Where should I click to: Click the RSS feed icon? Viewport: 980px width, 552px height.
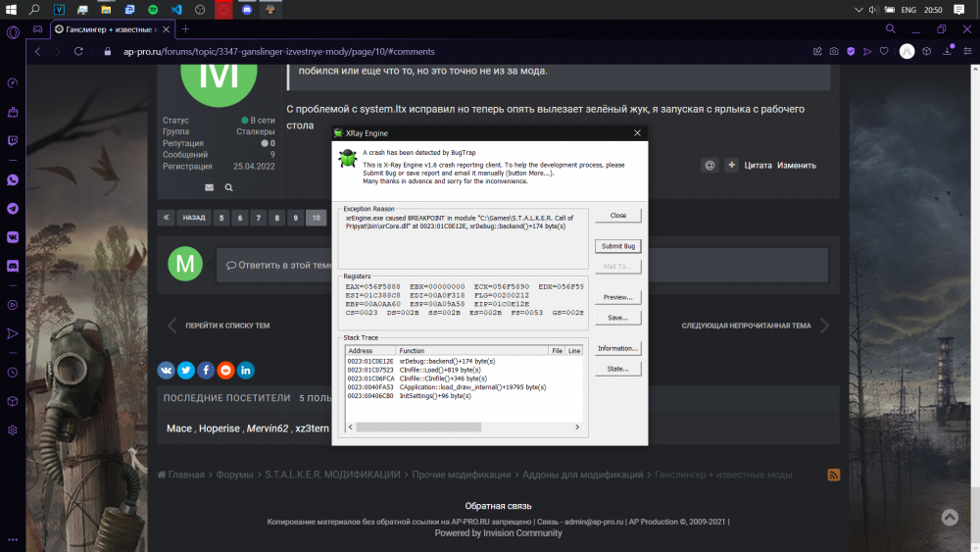coord(834,476)
